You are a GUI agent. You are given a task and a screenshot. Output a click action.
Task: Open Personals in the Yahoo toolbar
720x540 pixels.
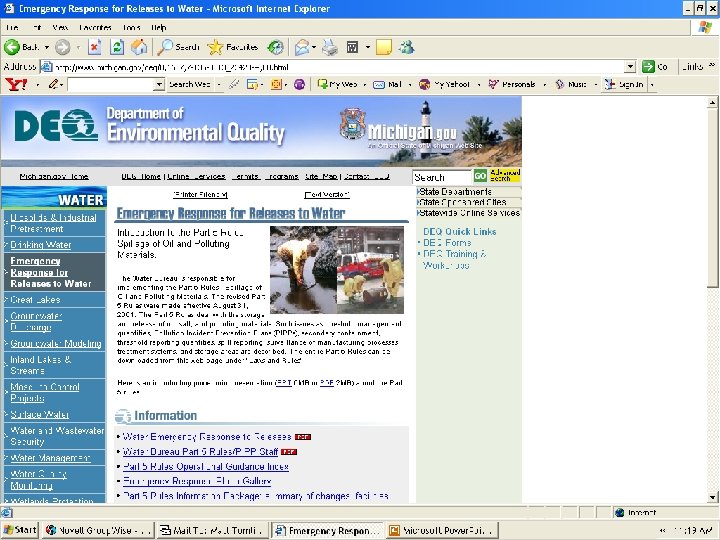tap(512, 84)
